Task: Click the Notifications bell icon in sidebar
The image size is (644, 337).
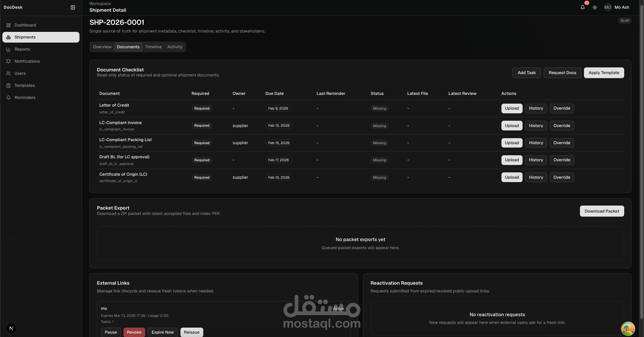Action: tap(8, 61)
